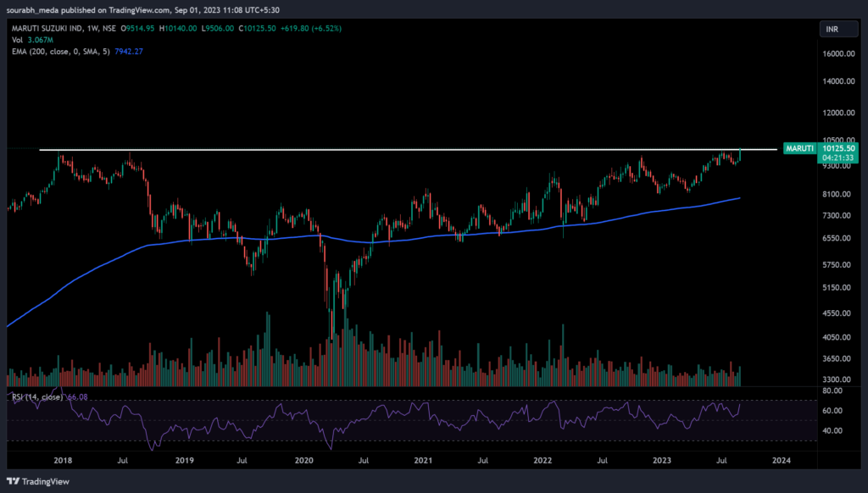Click the volume value 3.067M
Screen dimensions: 868x493
(x=41, y=40)
